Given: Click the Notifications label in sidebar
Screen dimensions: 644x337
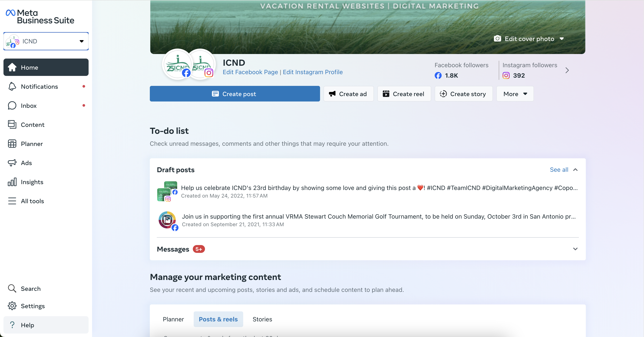Looking at the screenshot, I should click(x=39, y=87).
